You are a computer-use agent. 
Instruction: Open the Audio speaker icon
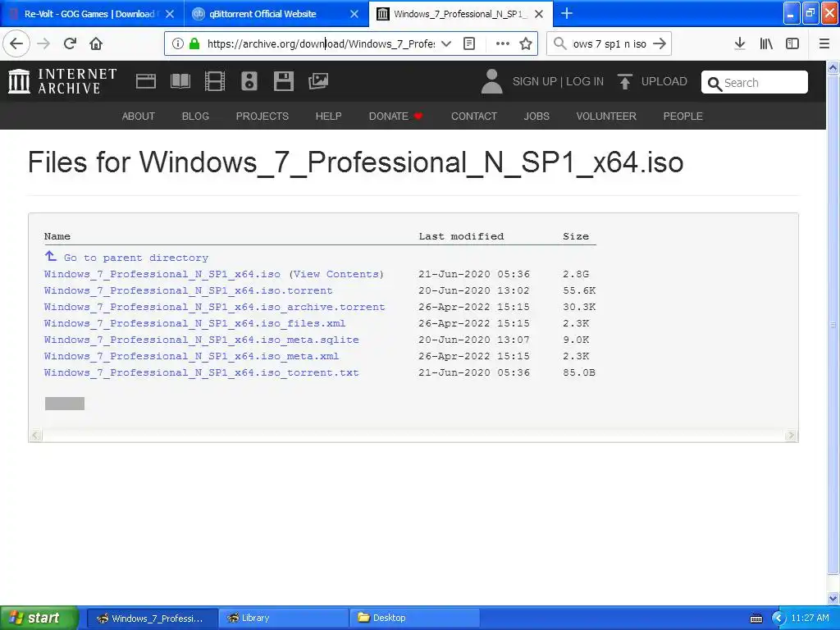[249, 81]
